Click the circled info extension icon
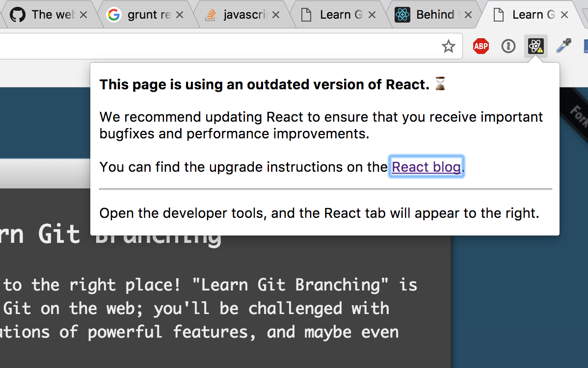 click(x=508, y=46)
